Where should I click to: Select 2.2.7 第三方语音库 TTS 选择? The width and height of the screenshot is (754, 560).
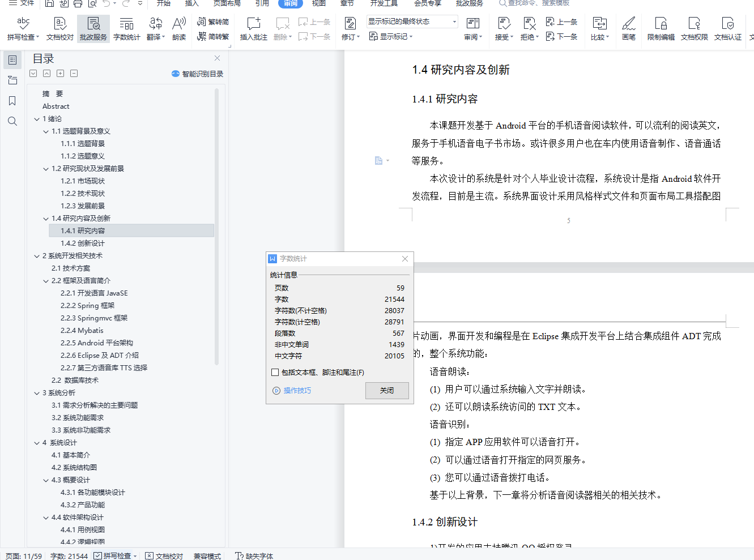pos(104,368)
